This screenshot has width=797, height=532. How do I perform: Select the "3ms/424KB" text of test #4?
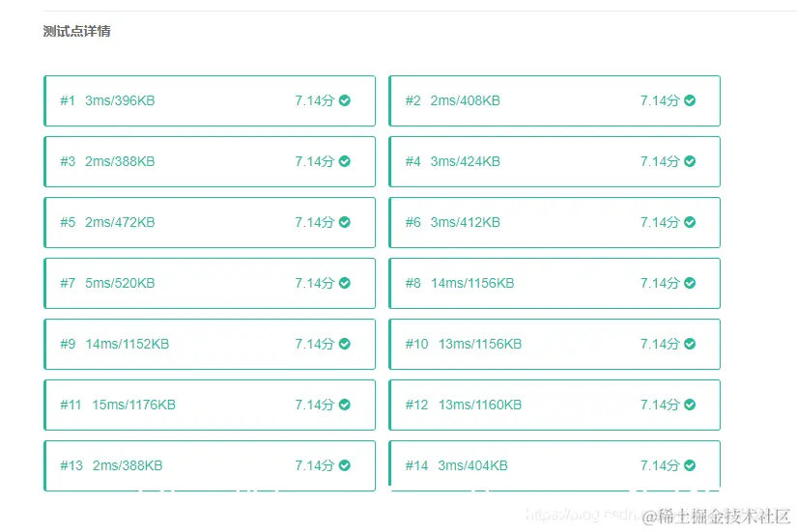(465, 161)
